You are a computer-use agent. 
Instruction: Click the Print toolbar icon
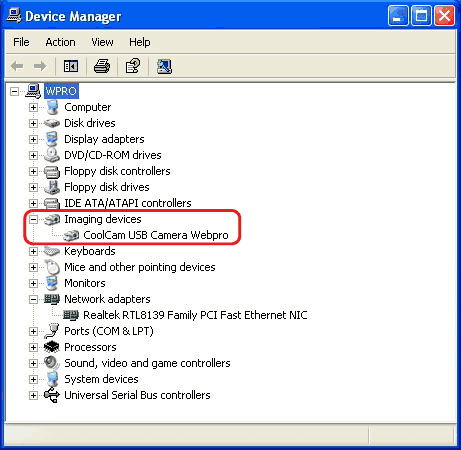coord(102,66)
